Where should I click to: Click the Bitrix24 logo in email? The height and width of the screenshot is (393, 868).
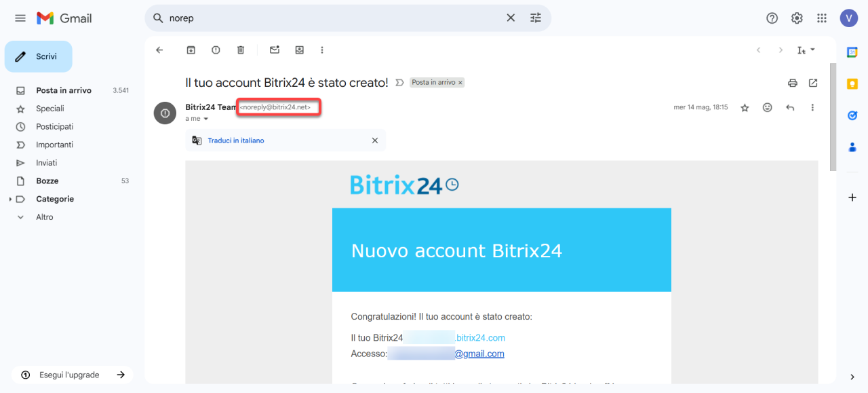click(x=404, y=185)
